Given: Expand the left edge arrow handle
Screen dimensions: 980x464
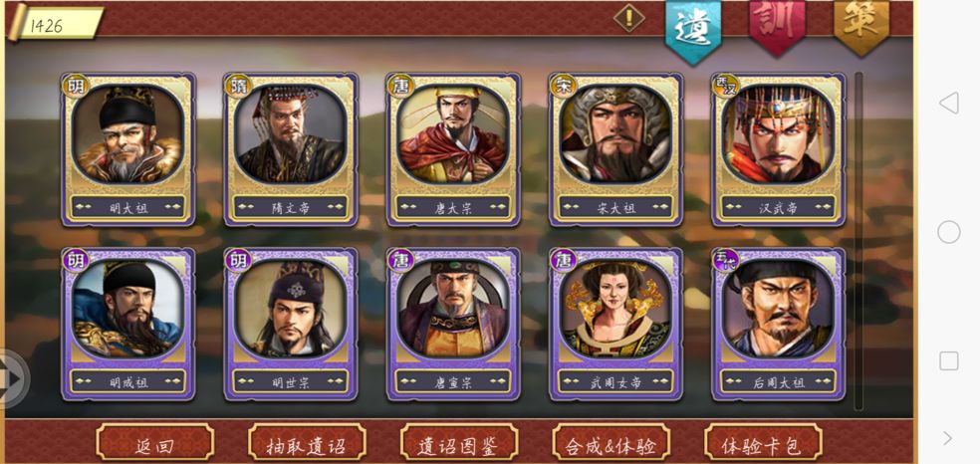Looking at the screenshot, I should 13,378.
